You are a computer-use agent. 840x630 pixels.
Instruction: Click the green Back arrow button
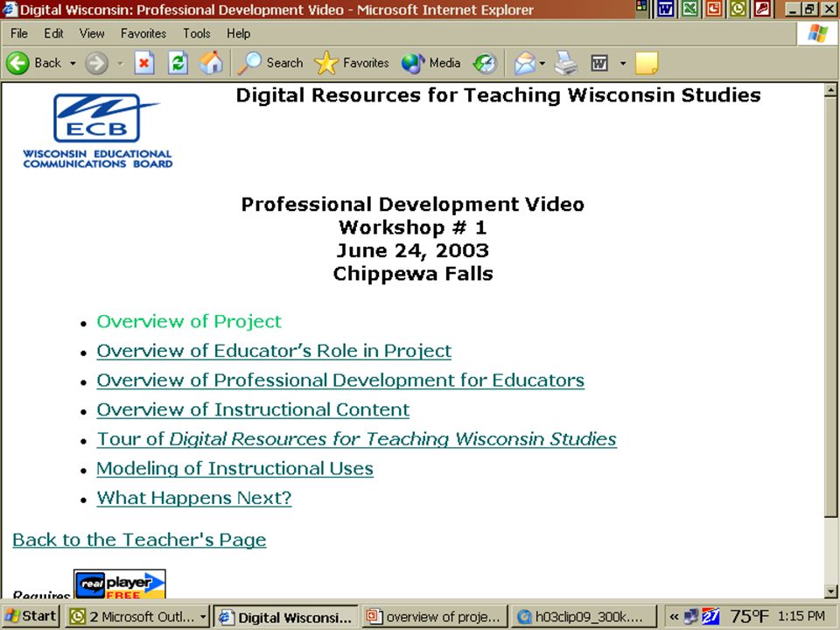tap(18, 63)
